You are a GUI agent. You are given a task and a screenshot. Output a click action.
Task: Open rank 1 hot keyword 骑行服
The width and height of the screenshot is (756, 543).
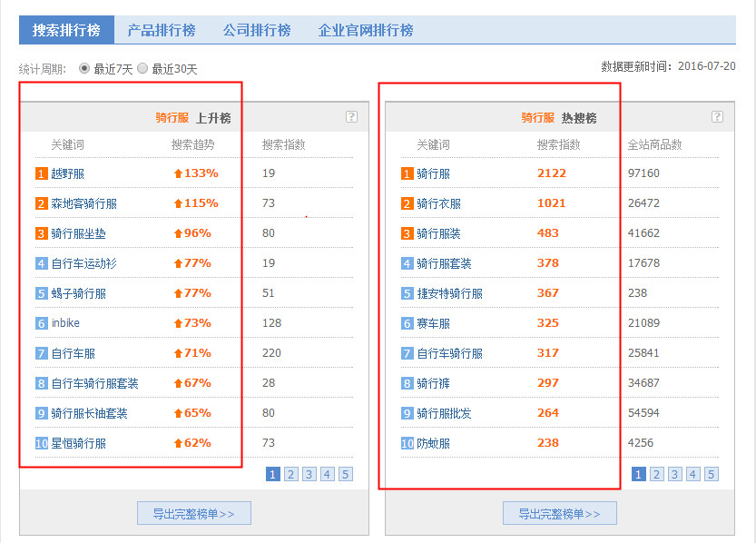(434, 173)
